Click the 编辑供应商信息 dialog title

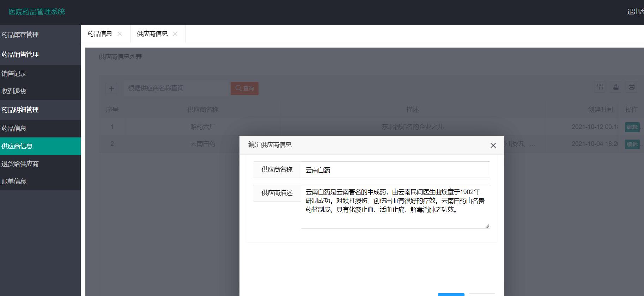click(270, 145)
